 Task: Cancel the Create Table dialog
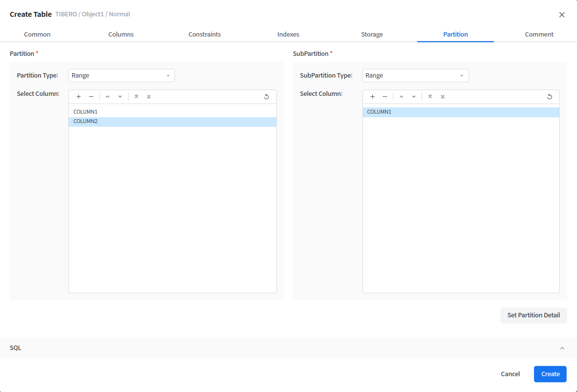pos(510,374)
